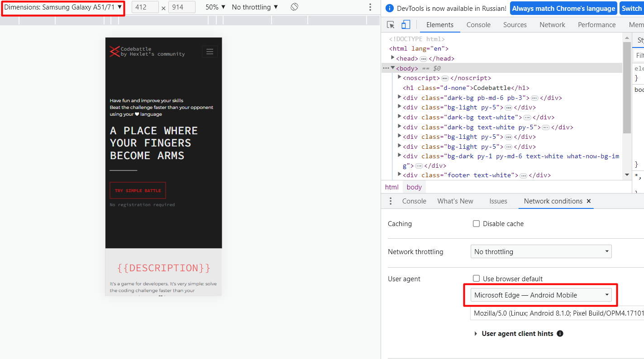
Task: Open the drawer Console tab
Action: coord(414,201)
